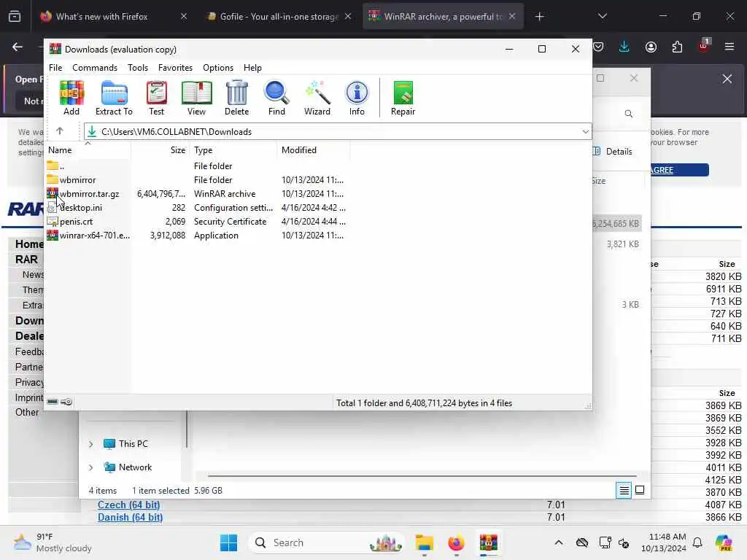Click the Extract To toolbar icon
The width and height of the screenshot is (747, 560).
114,98
